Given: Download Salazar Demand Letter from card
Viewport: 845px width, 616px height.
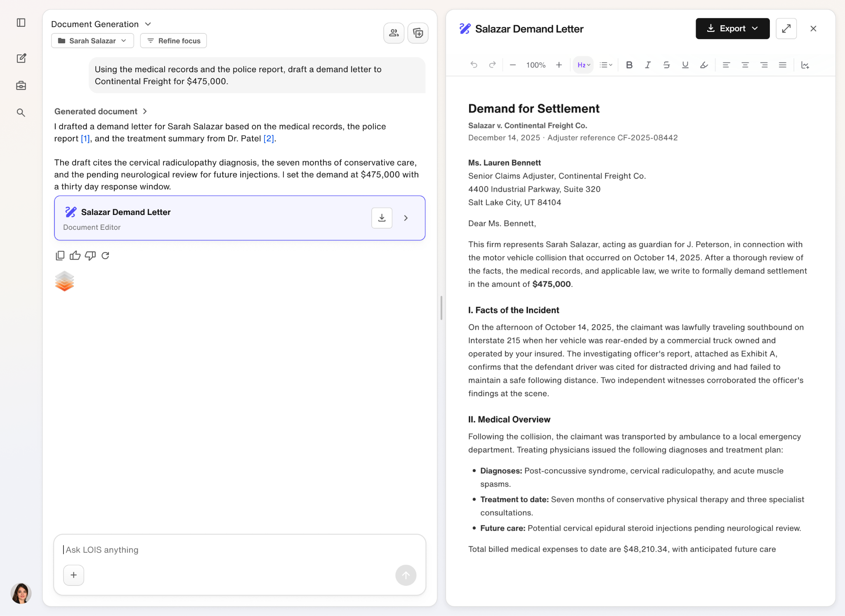Looking at the screenshot, I should tap(382, 218).
